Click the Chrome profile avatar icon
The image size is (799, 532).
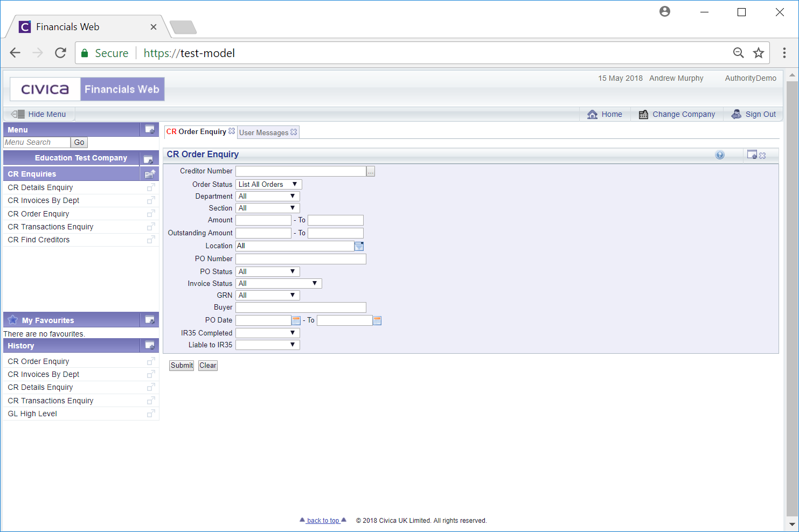(x=665, y=11)
